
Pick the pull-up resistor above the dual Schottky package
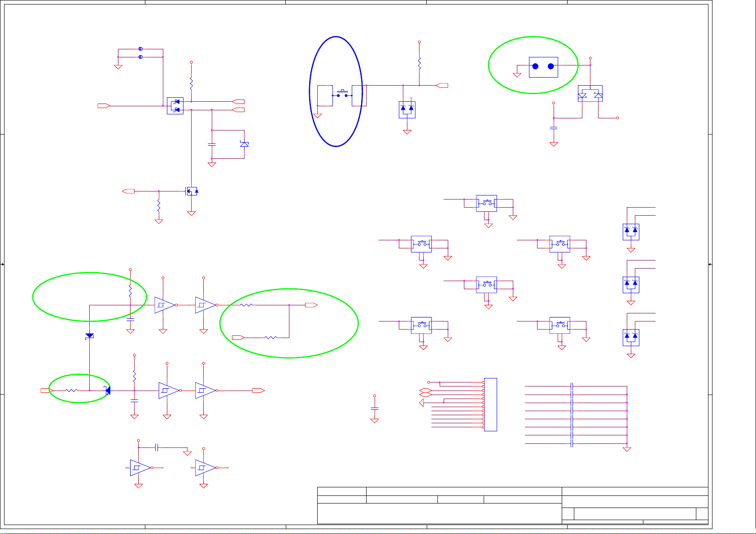pyautogui.click(x=191, y=83)
